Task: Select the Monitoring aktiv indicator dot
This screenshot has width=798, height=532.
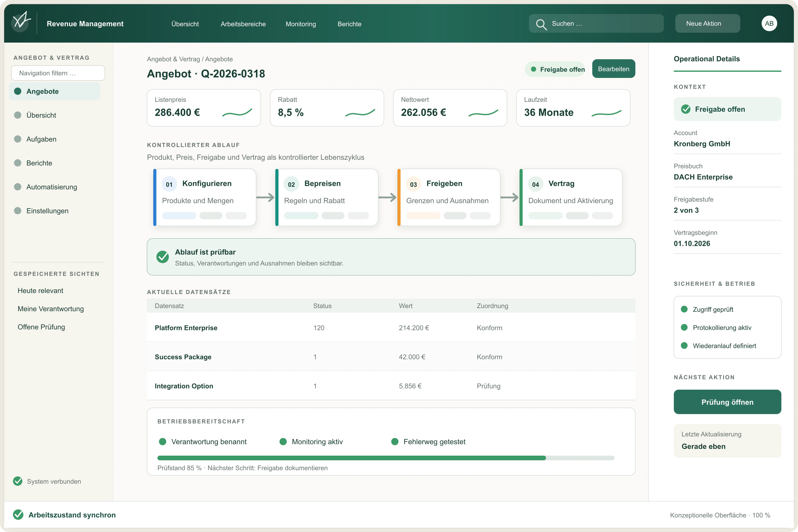Action: (x=283, y=441)
